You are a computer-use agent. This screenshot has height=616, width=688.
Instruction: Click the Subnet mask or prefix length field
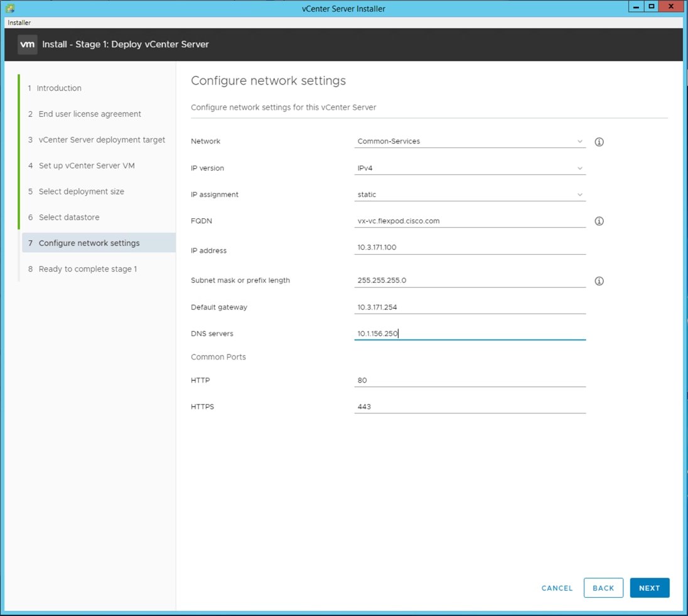point(470,280)
